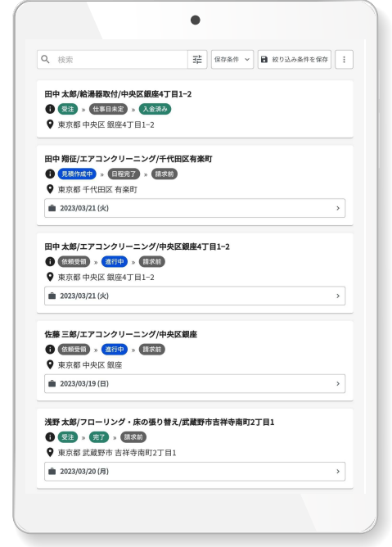Click the 入金済み status badge
The image size is (392, 547).
[x=155, y=109]
